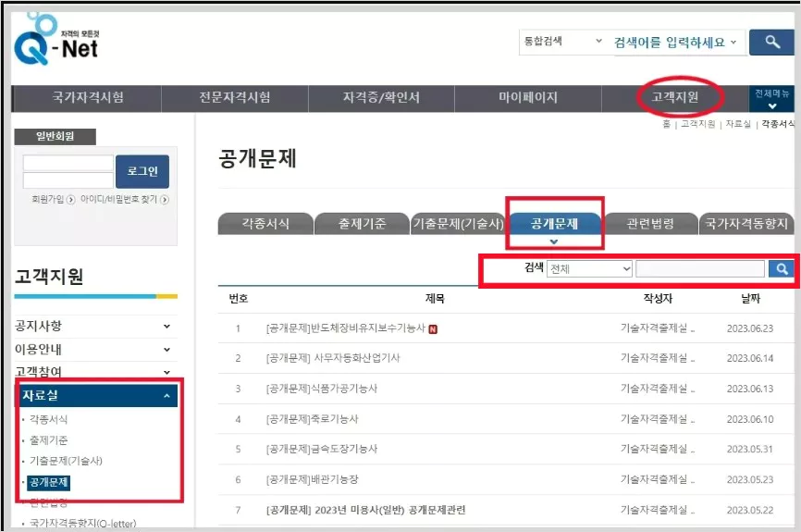Click date 2023.05.22

click(750, 511)
